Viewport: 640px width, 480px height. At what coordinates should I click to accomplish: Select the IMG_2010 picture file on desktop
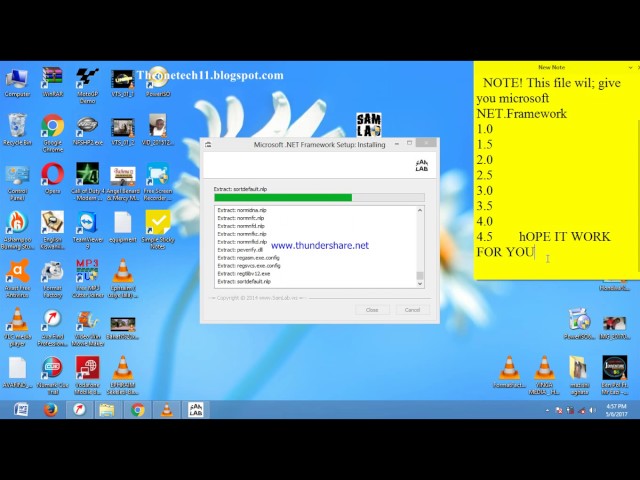click(x=614, y=328)
